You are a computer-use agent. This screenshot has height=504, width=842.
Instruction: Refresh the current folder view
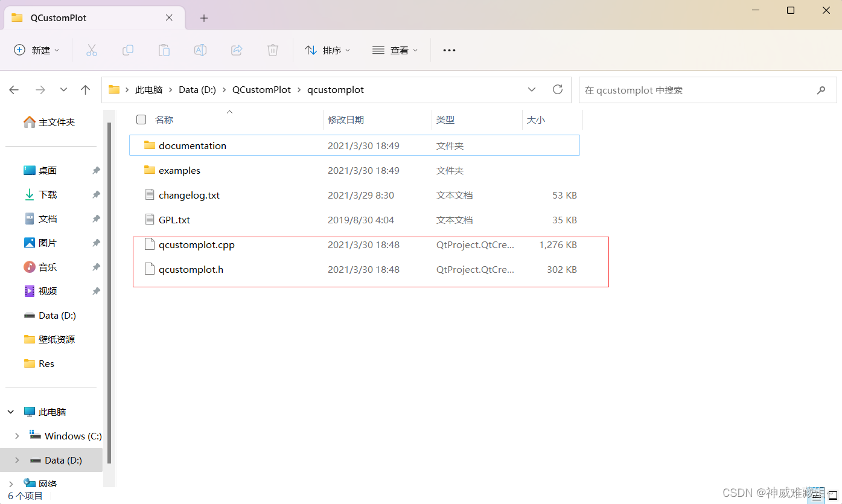tap(558, 89)
